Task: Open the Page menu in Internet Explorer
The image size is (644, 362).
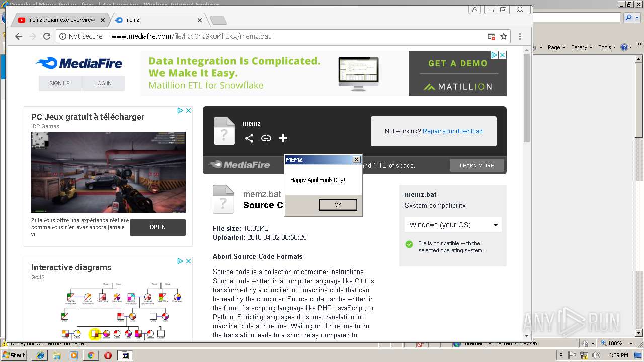Action: pyautogui.click(x=556, y=47)
